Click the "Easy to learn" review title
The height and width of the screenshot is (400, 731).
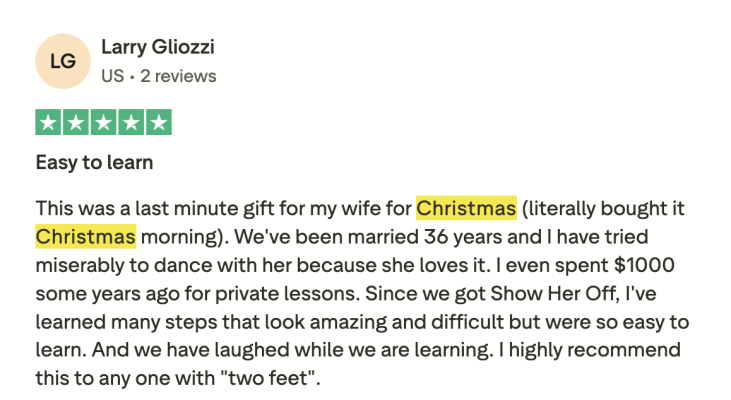[x=94, y=162]
